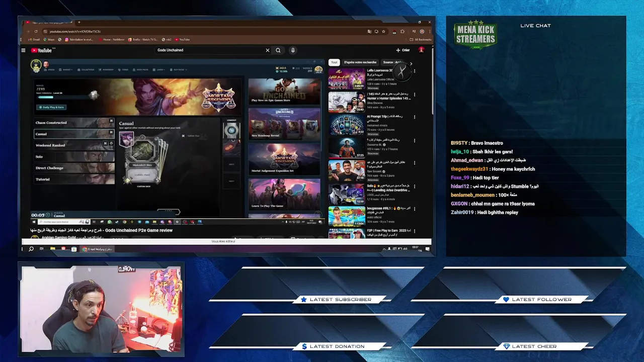Select the Source filter chip
The width and height of the screenshot is (644, 362).
point(392,62)
